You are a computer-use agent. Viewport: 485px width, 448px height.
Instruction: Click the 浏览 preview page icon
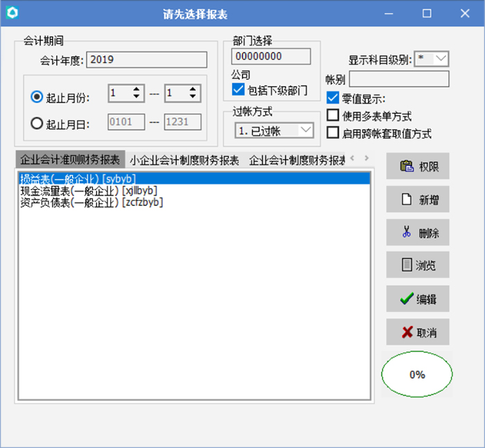(x=407, y=265)
